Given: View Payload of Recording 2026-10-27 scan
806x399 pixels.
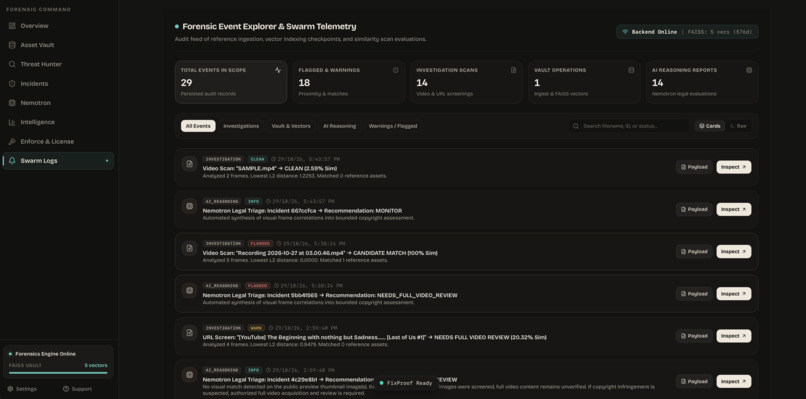Looking at the screenshot, I should 694,251.
